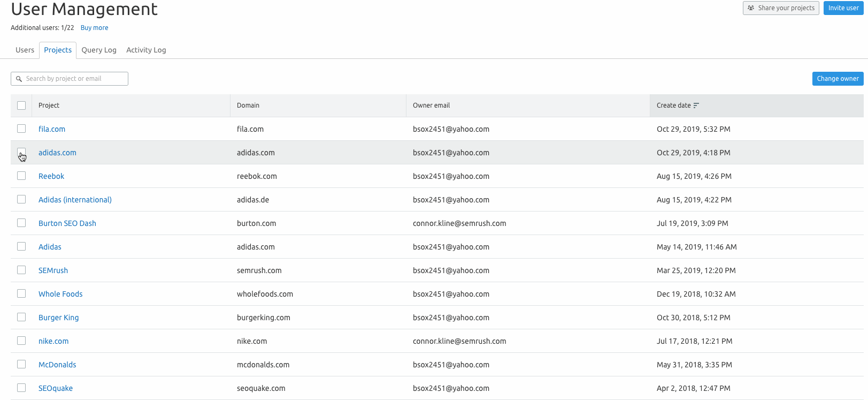Check the SEMrush project checkbox
The width and height of the screenshot is (868, 400).
21,270
